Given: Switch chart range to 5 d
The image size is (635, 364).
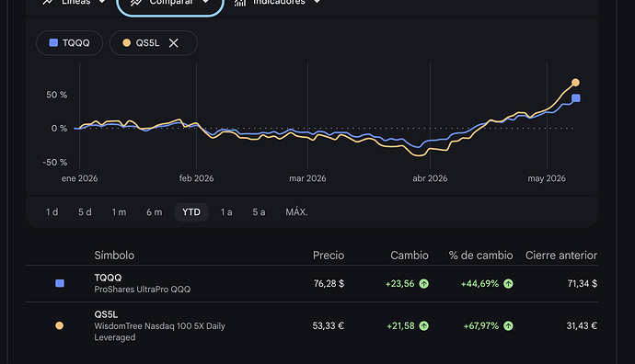Looking at the screenshot, I should (x=85, y=212).
